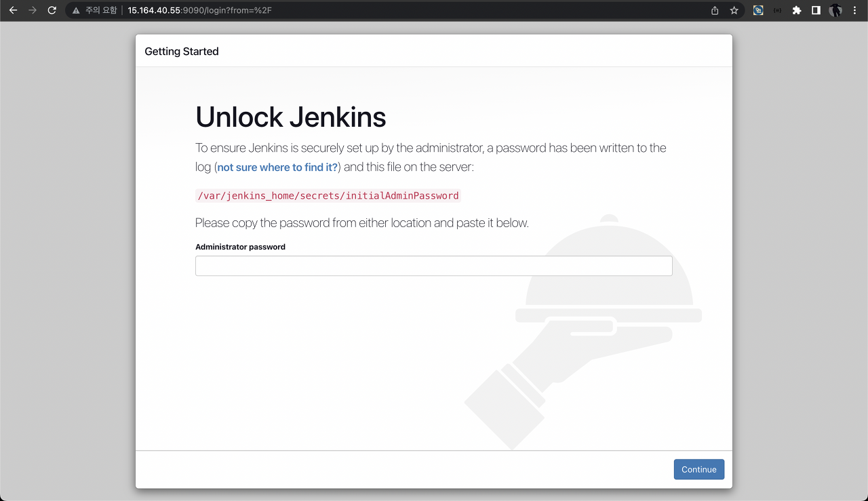Open the curly-braces extension icon

(x=777, y=11)
